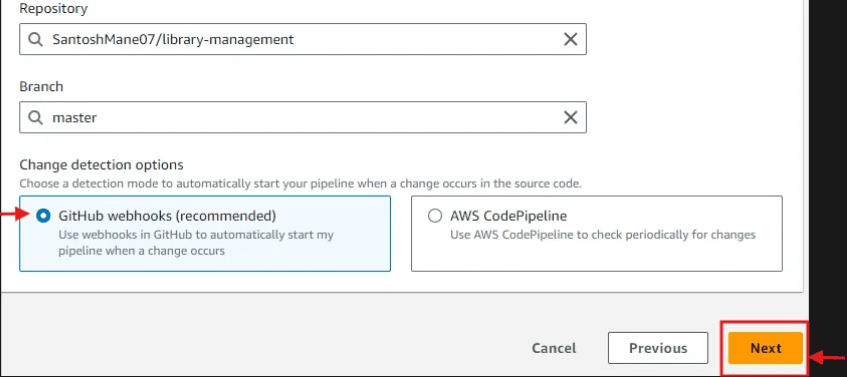
Task: Clear the Repository field with the X icon
Action: 570,39
